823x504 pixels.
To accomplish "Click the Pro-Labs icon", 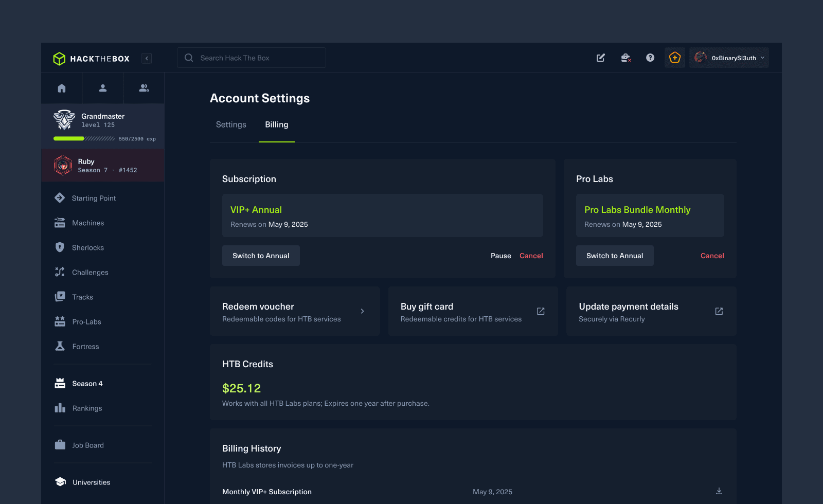I will coord(60,321).
